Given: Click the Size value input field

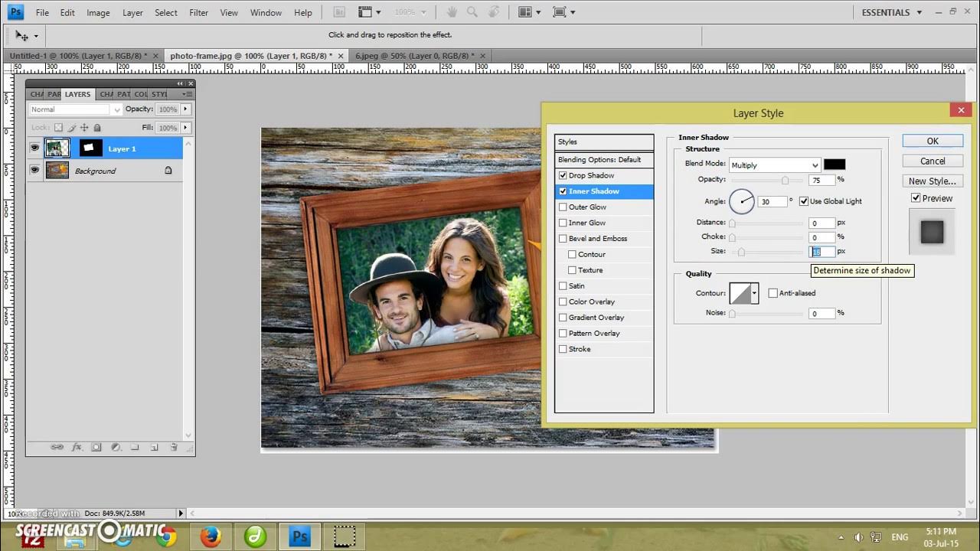Looking at the screenshot, I should click(x=822, y=251).
